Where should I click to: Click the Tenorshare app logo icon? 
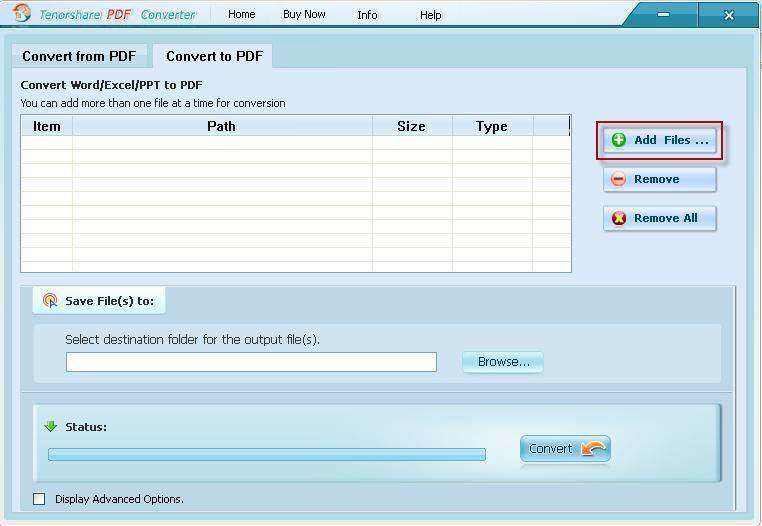[21, 13]
